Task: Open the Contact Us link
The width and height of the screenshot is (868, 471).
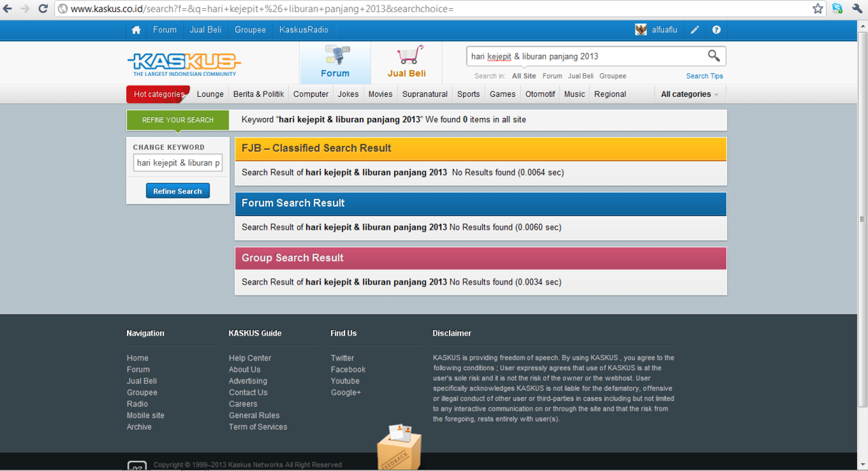Action: click(x=248, y=392)
